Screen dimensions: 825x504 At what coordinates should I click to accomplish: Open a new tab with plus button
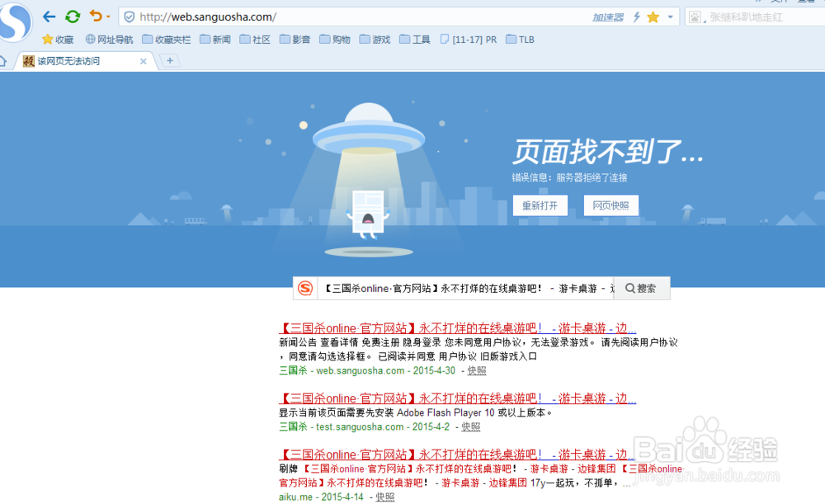click(169, 61)
